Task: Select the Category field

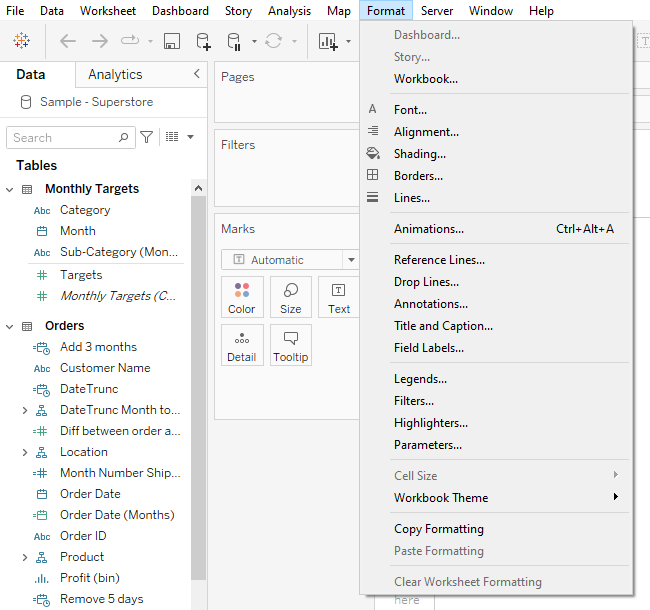Action: tap(85, 210)
